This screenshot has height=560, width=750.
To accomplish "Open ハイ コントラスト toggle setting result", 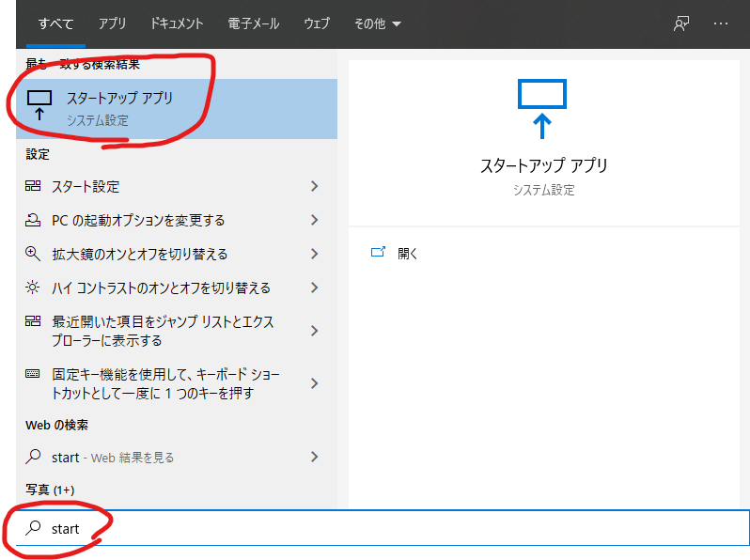I will pyautogui.click(x=177, y=288).
